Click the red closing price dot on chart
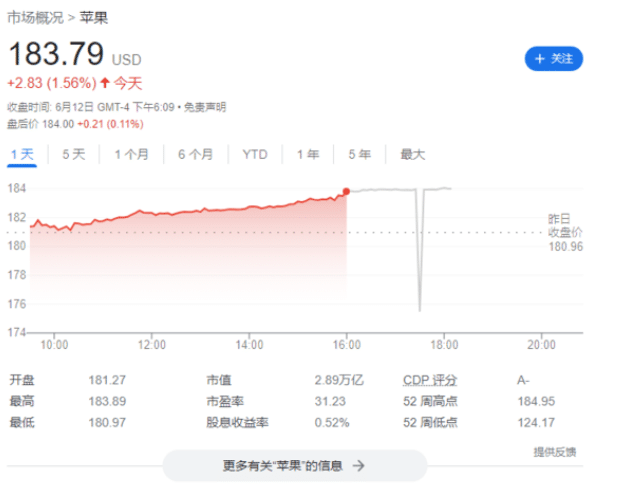 click(346, 191)
